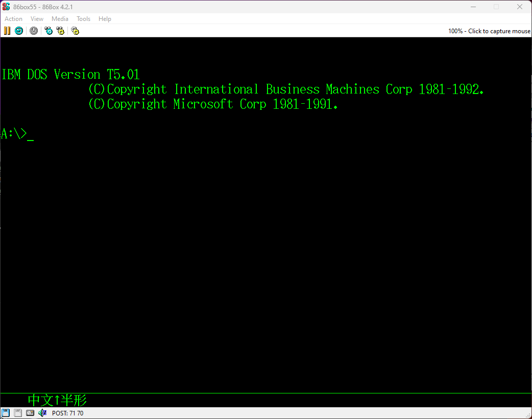Open the View menu
532x419 pixels.
coord(37,19)
